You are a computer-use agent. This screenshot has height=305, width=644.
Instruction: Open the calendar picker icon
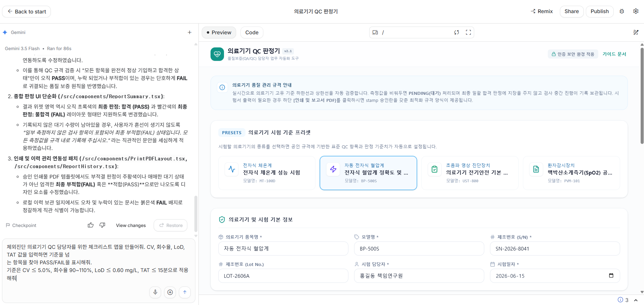(611, 276)
